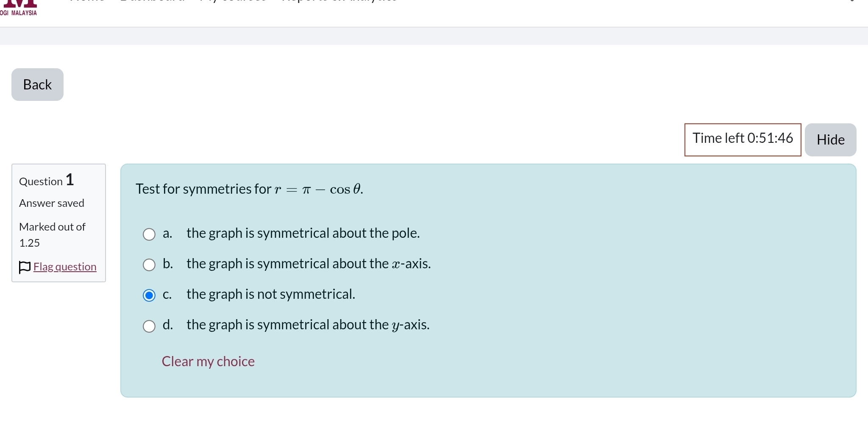868x434 pixels.
Task: Click the Back button
Action: click(x=37, y=84)
